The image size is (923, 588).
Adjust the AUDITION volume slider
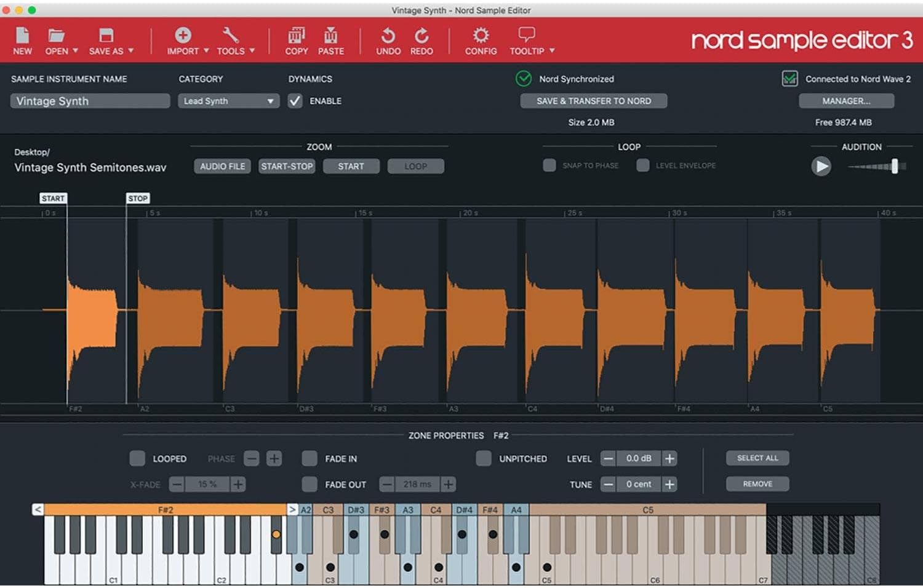point(895,166)
